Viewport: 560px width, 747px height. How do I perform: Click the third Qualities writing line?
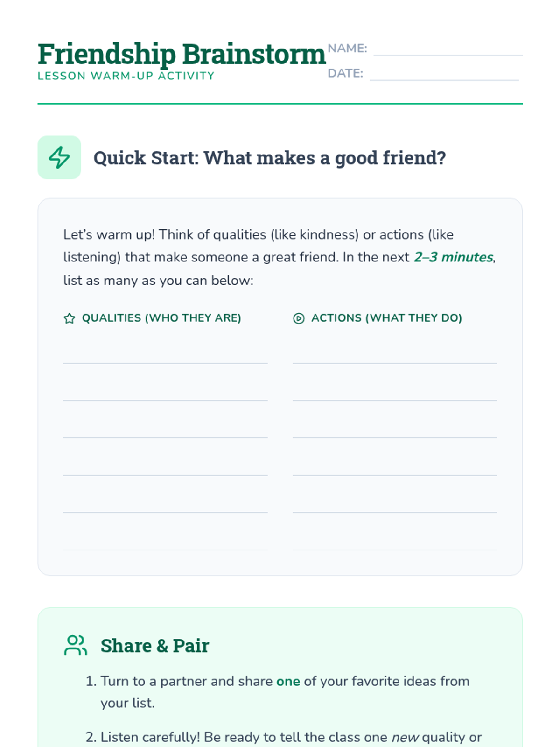pyautogui.click(x=166, y=429)
